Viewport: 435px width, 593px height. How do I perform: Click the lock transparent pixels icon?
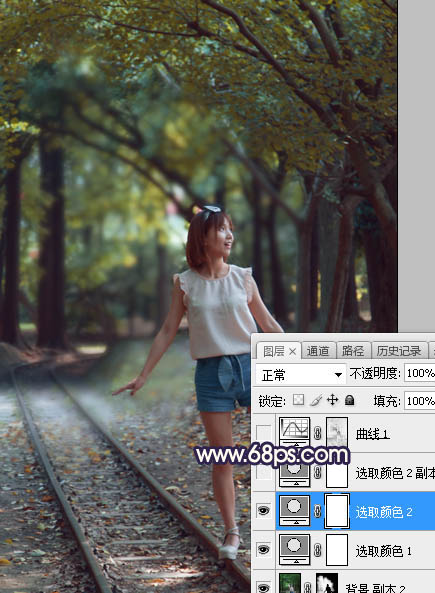pos(298,400)
